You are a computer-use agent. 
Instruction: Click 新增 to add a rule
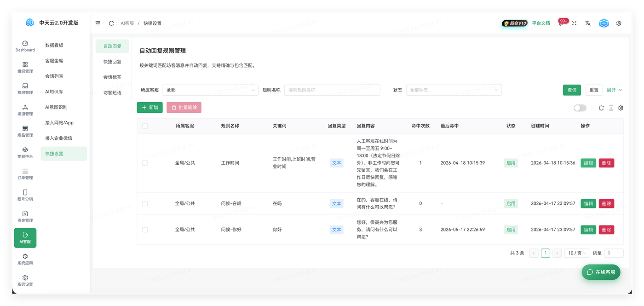pyautogui.click(x=150, y=108)
